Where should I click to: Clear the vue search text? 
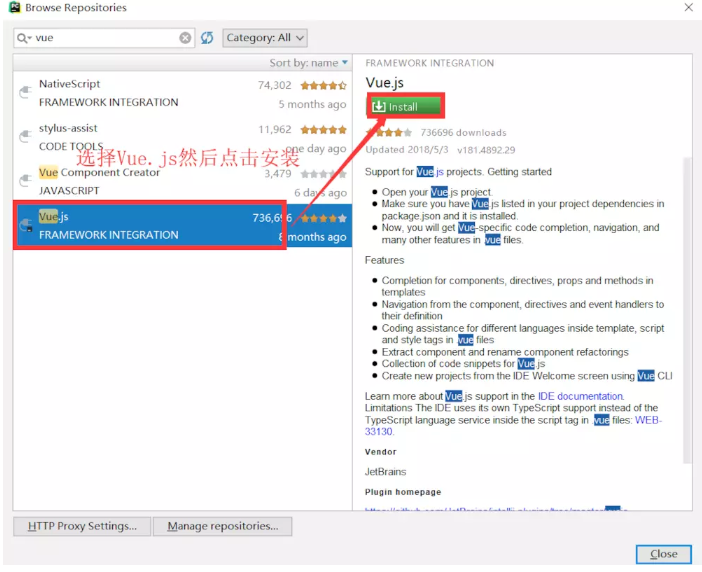tap(185, 38)
